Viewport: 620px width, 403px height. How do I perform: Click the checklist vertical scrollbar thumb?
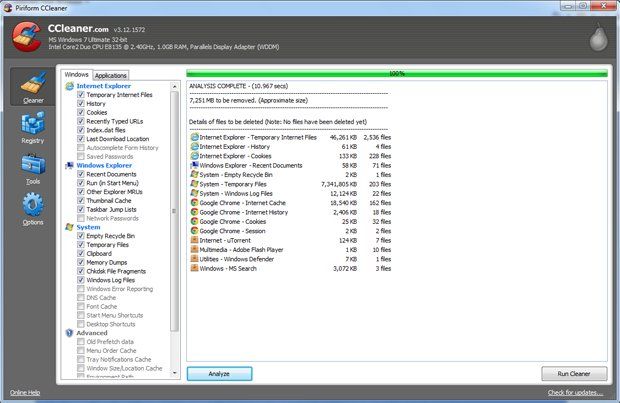click(174, 211)
